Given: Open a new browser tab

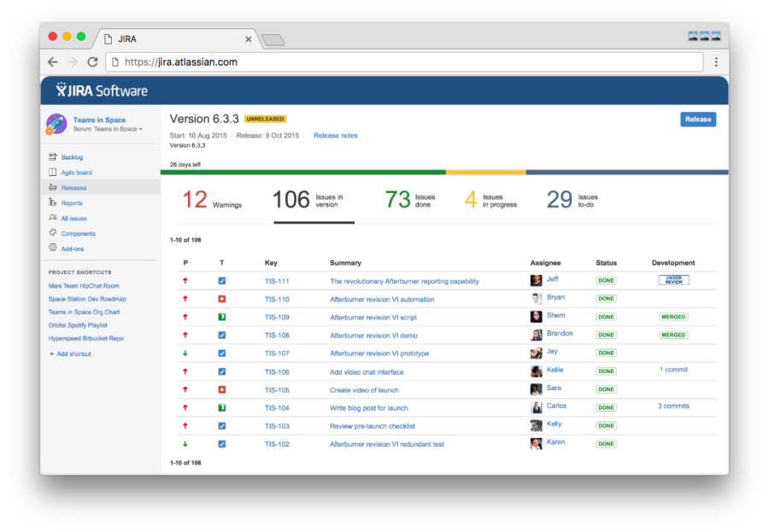Looking at the screenshot, I should [x=273, y=40].
